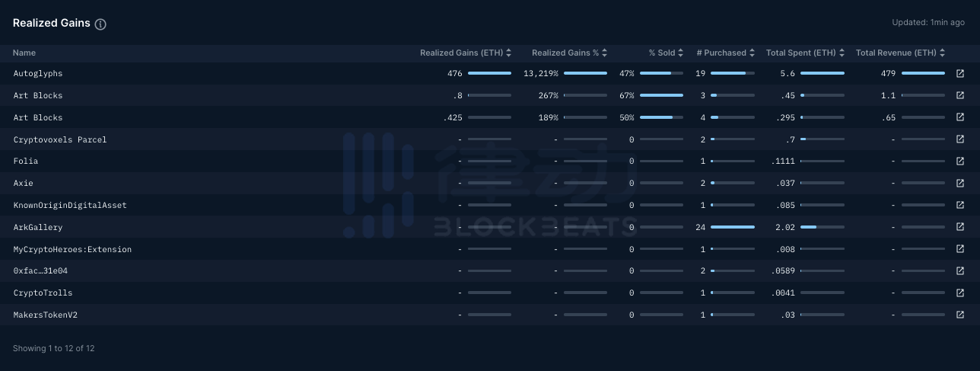Sort by Total Revenue (ETH) column
Image resolution: width=980 pixels, height=371 pixels.
[942, 53]
